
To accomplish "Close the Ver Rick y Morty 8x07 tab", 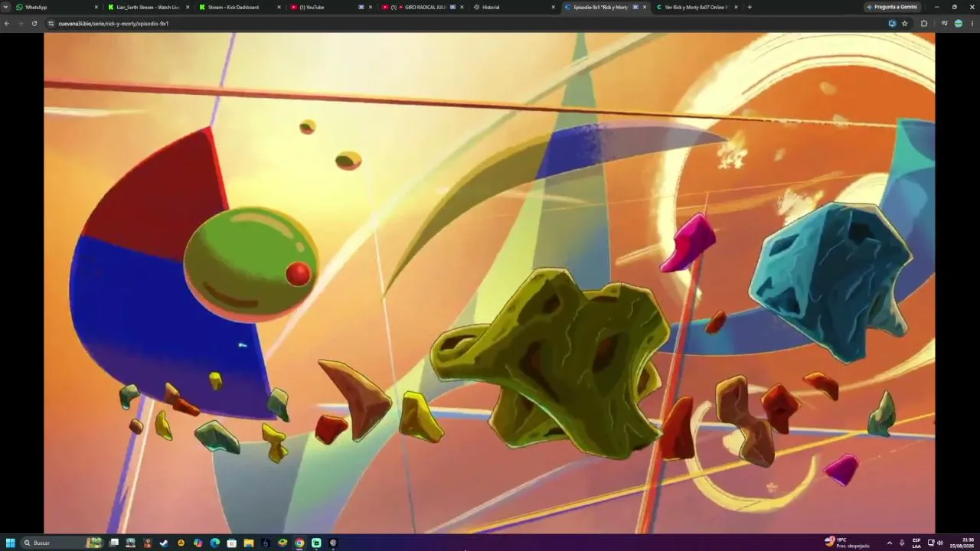I will [x=736, y=7].
